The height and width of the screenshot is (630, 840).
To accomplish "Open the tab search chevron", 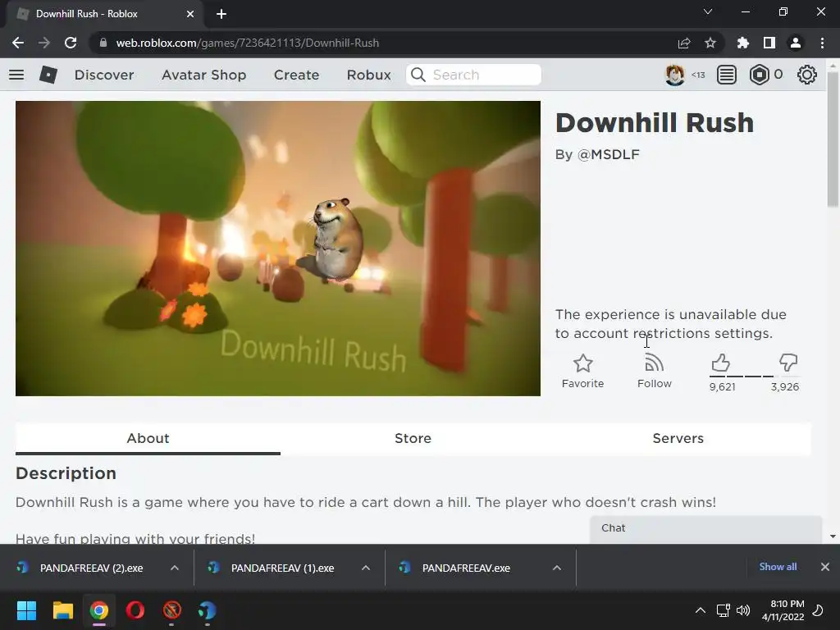I will coord(708,11).
